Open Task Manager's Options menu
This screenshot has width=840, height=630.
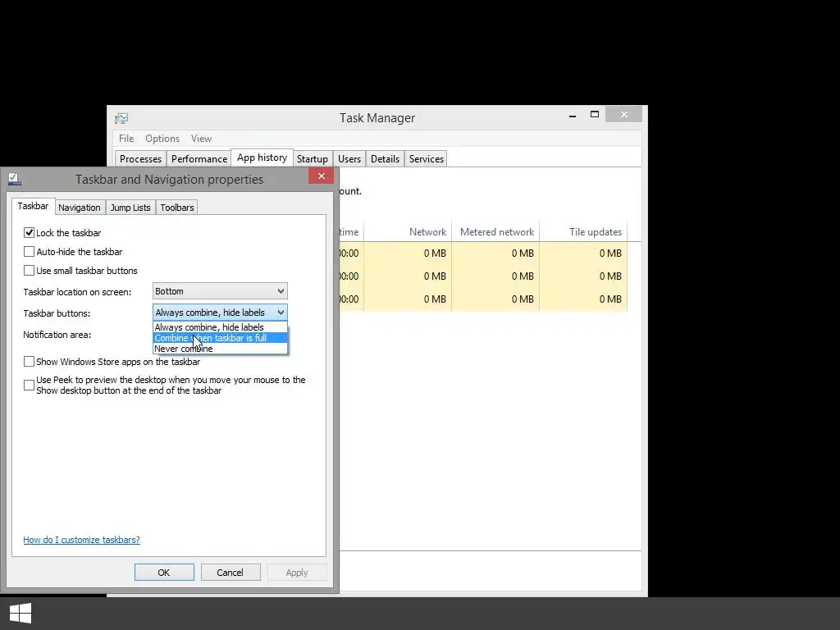(x=162, y=138)
